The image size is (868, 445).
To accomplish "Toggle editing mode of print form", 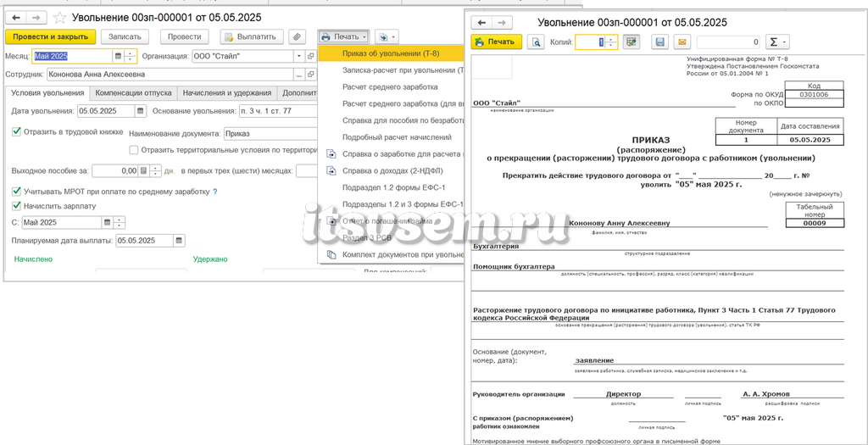I will [x=630, y=42].
